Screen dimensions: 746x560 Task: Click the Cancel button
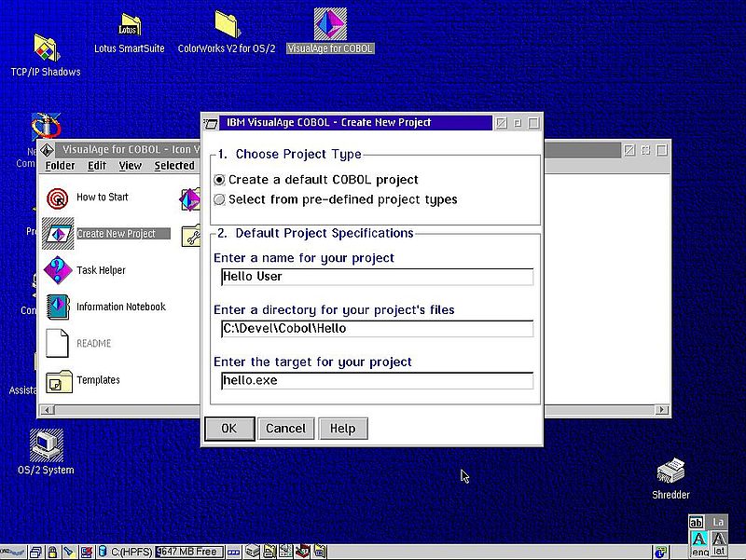tap(285, 429)
